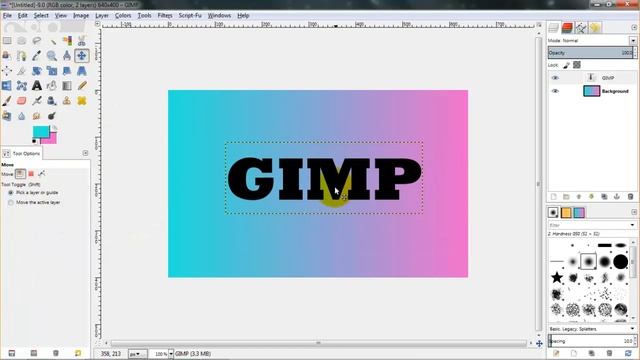Viewport: 640px width, 360px height.
Task: Select the Move tool in toolbox
Action: pyautogui.click(x=82, y=56)
